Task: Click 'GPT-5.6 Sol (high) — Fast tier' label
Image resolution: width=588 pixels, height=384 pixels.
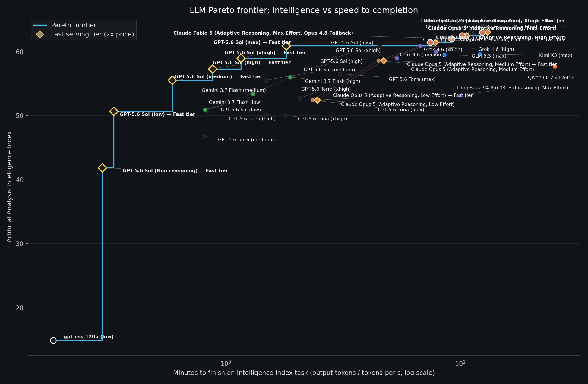Action: pyautogui.click(x=251, y=63)
